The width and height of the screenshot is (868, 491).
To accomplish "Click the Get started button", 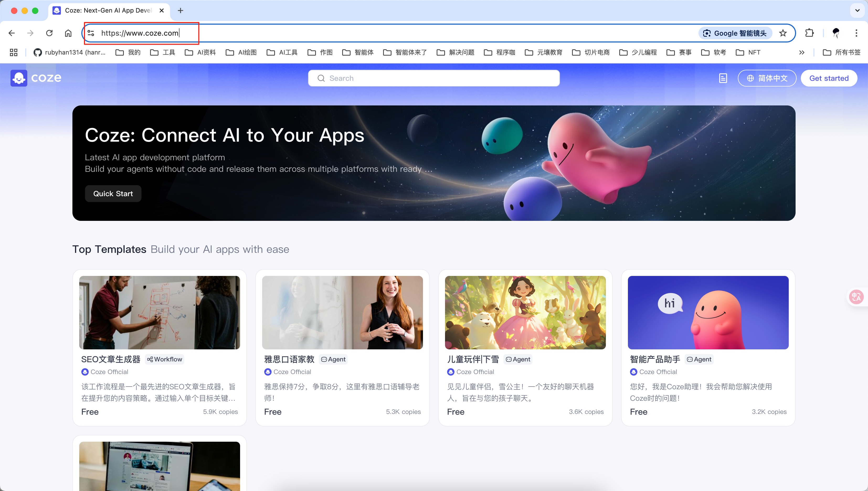I will coord(829,78).
